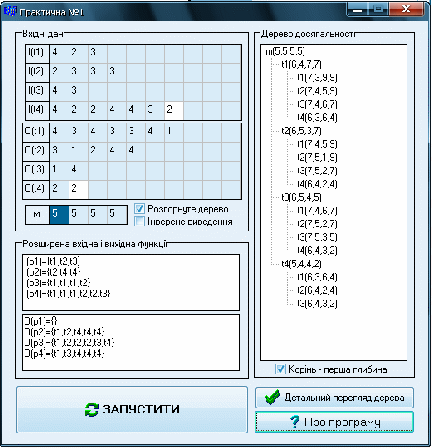The image size is (432, 448).
Task: Click inside the extended input function text box
Action: pos(131,282)
